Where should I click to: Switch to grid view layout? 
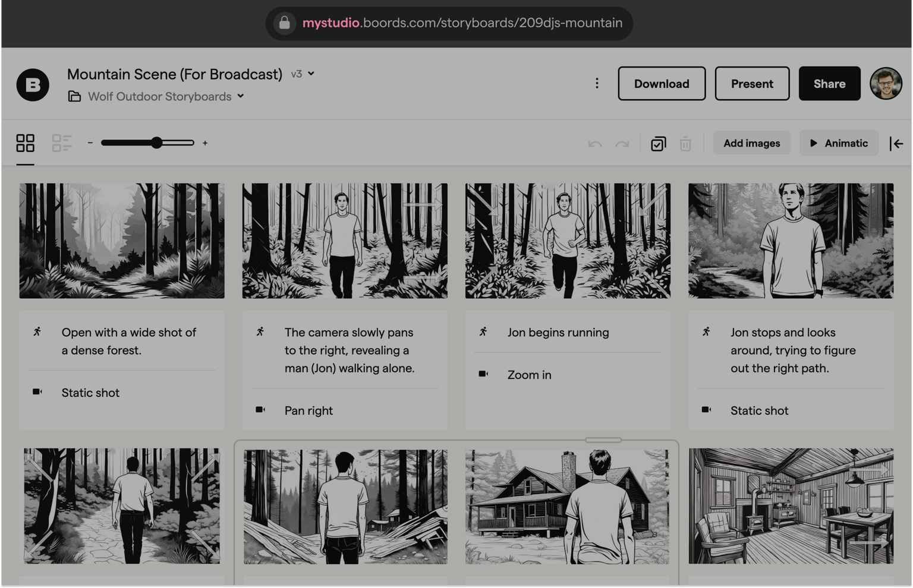tap(25, 143)
